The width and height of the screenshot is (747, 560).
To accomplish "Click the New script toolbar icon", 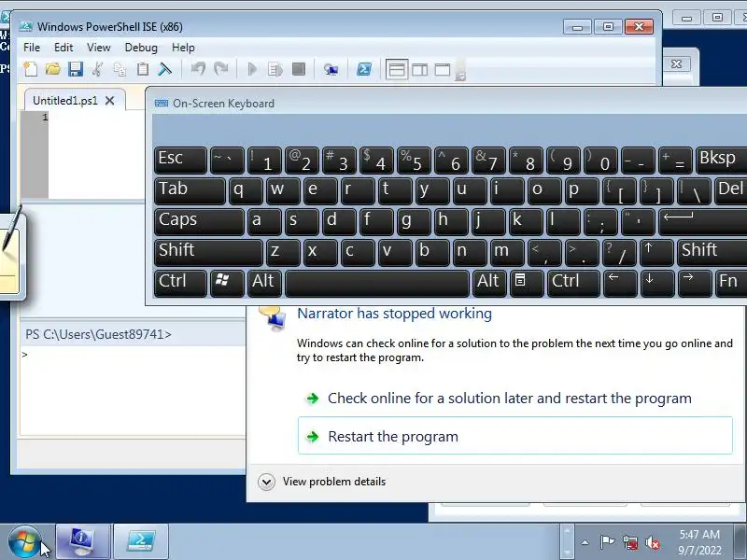I will pyautogui.click(x=31, y=69).
